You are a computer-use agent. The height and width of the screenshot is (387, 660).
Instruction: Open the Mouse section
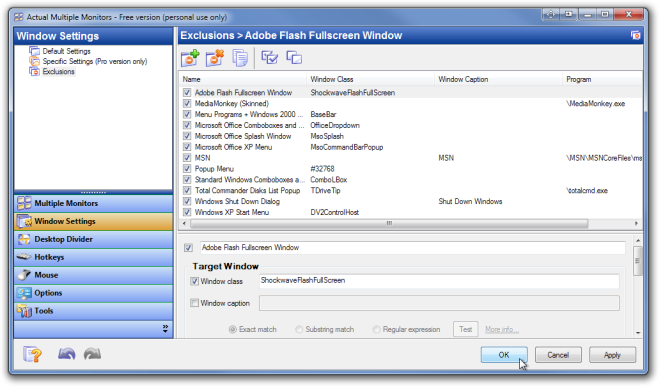click(93, 275)
